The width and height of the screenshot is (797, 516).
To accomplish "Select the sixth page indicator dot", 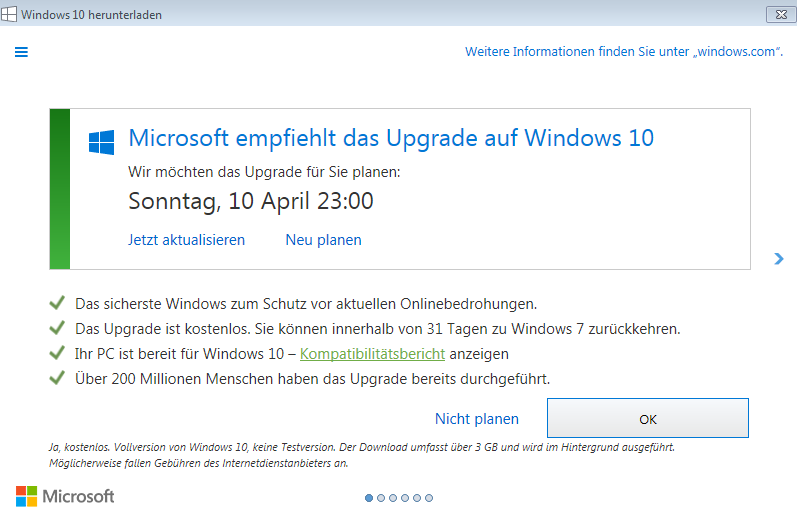I will pyautogui.click(x=429, y=498).
